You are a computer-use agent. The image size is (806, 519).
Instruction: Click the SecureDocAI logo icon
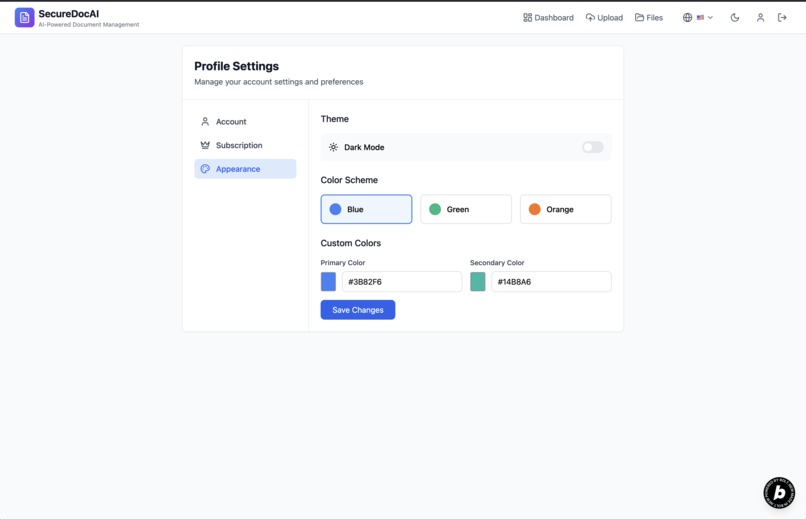(24, 17)
